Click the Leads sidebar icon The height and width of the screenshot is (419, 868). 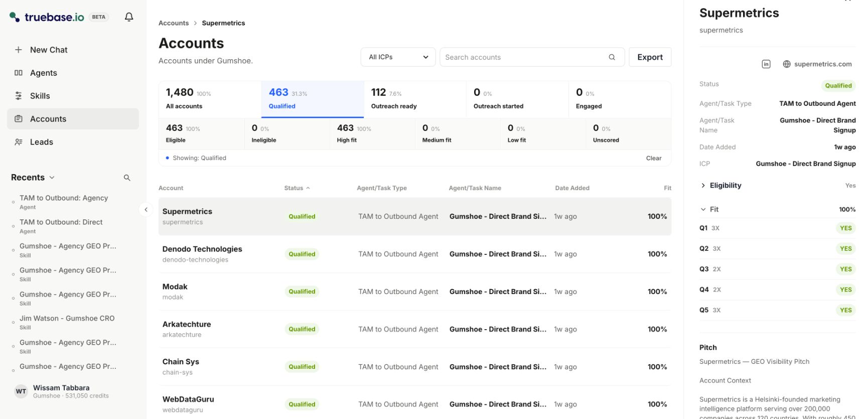tap(19, 142)
